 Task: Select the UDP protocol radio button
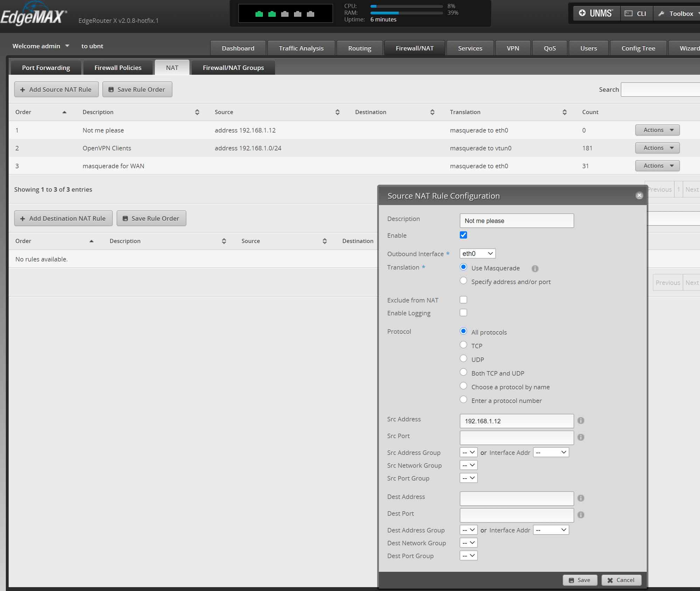(x=464, y=359)
